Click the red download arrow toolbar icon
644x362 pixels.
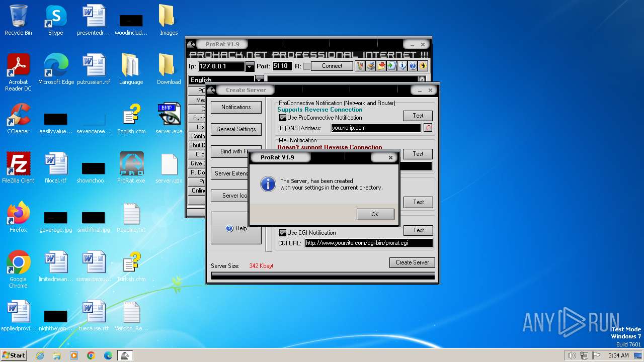381,66
